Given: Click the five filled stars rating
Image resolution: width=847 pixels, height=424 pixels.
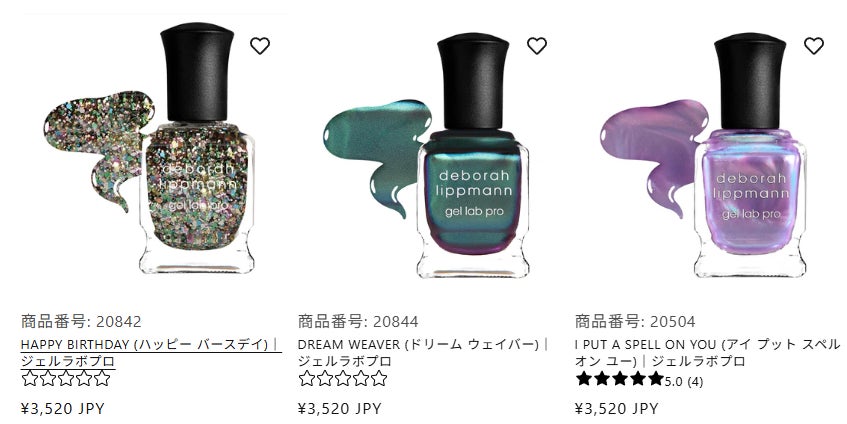Looking at the screenshot, I should point(620,379).
